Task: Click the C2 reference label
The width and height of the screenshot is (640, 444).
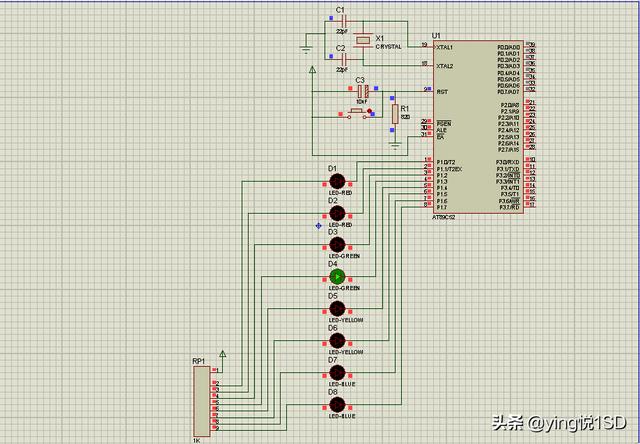Action: [340, 48]
